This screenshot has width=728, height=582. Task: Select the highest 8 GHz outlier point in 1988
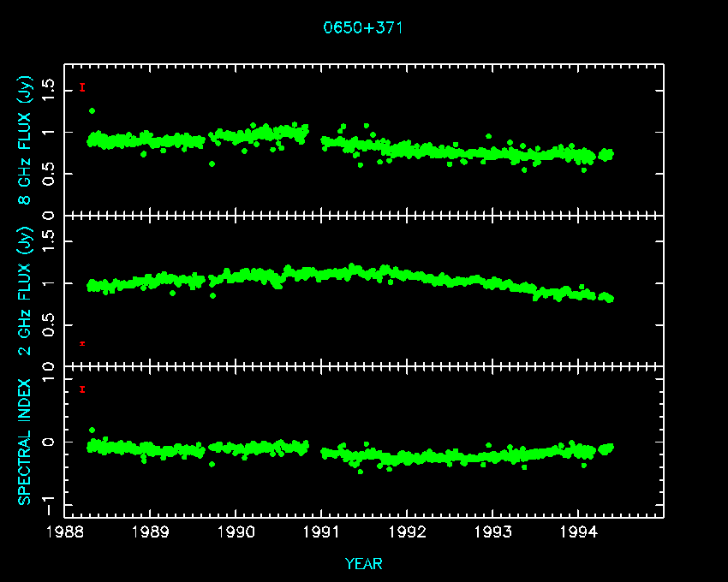[x=92, y=110]
